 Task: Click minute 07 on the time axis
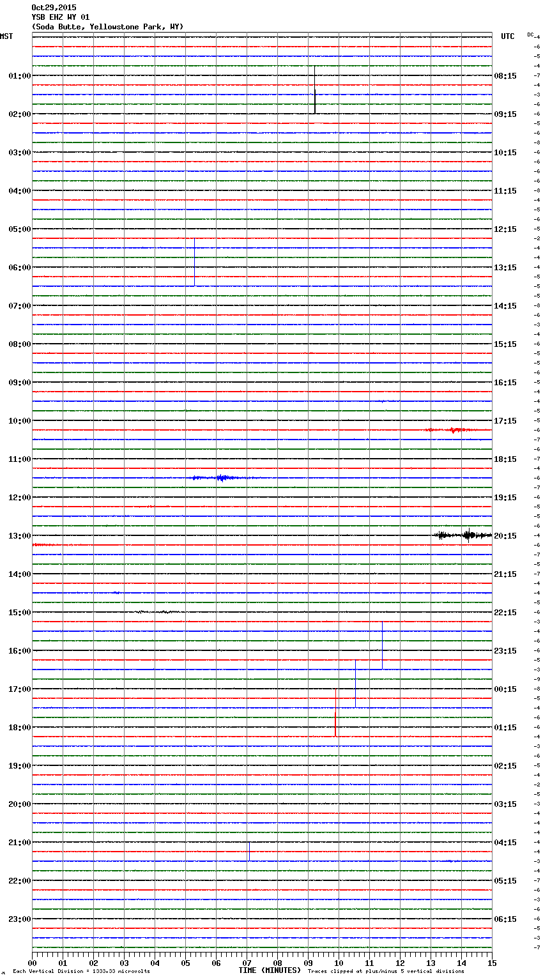pos(247,963)
